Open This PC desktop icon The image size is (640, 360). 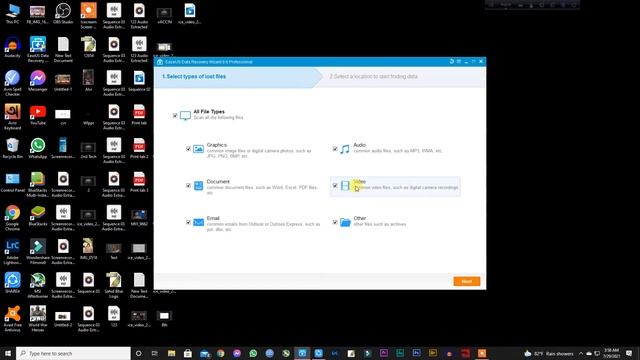(12, 14)
